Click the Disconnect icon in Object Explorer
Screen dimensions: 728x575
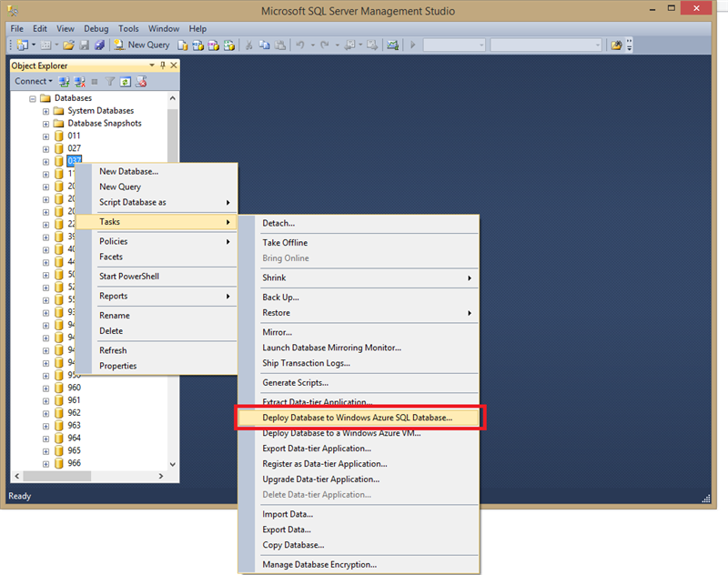[79, 82]
